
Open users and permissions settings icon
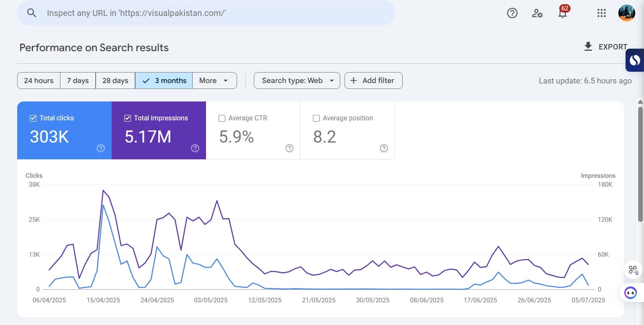tap(537, 13)
